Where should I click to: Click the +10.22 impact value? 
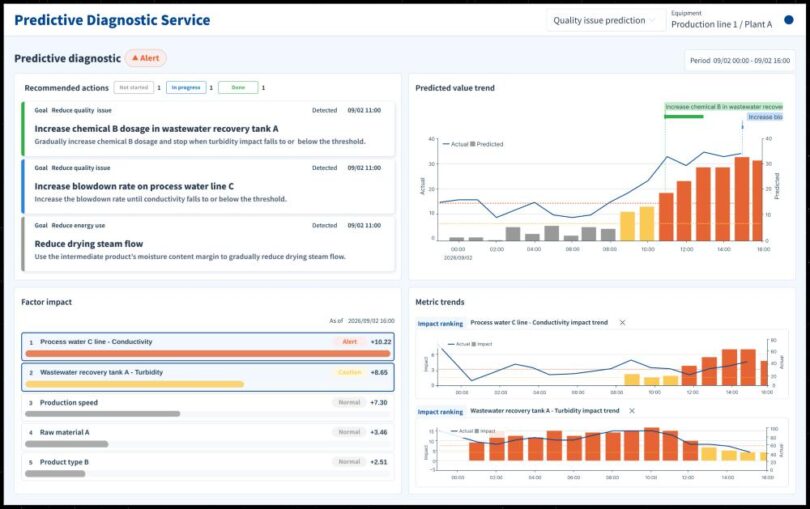[x=381, y=342]
